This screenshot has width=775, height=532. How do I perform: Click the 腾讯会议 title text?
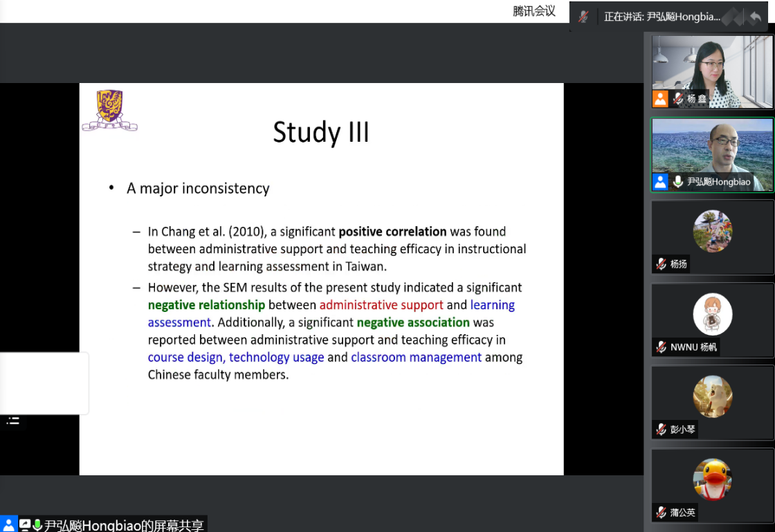[x=534, y=11]
